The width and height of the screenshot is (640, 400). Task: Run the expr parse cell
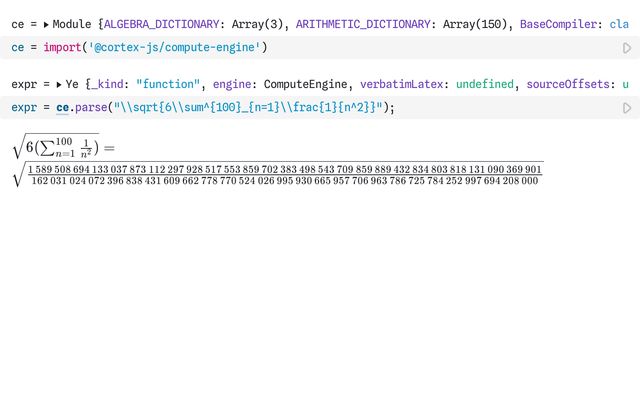click(627, 108)
